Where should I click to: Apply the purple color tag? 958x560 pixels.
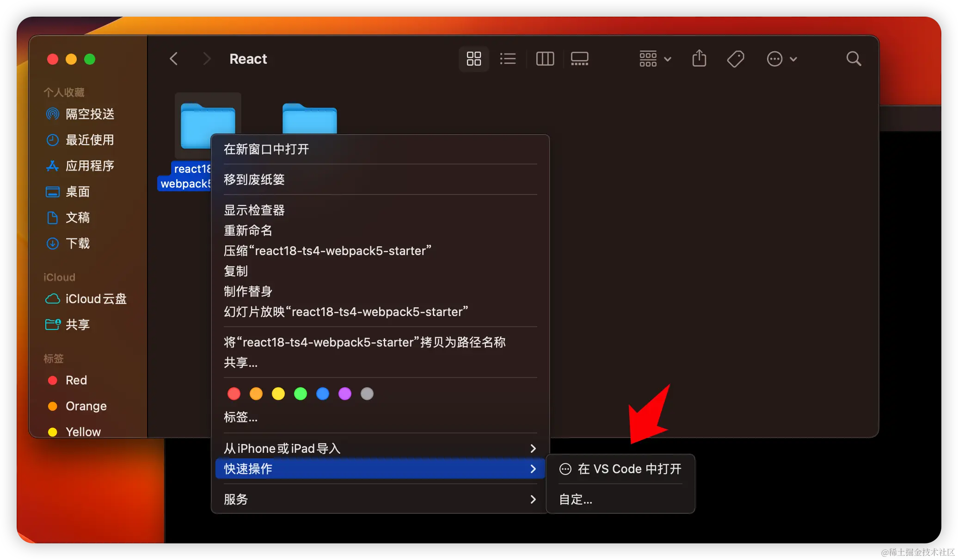click(x=345, y=394)
